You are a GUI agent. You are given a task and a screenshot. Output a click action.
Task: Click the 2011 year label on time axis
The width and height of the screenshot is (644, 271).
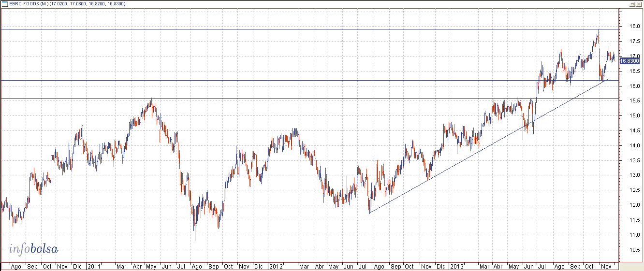point(94,267)
